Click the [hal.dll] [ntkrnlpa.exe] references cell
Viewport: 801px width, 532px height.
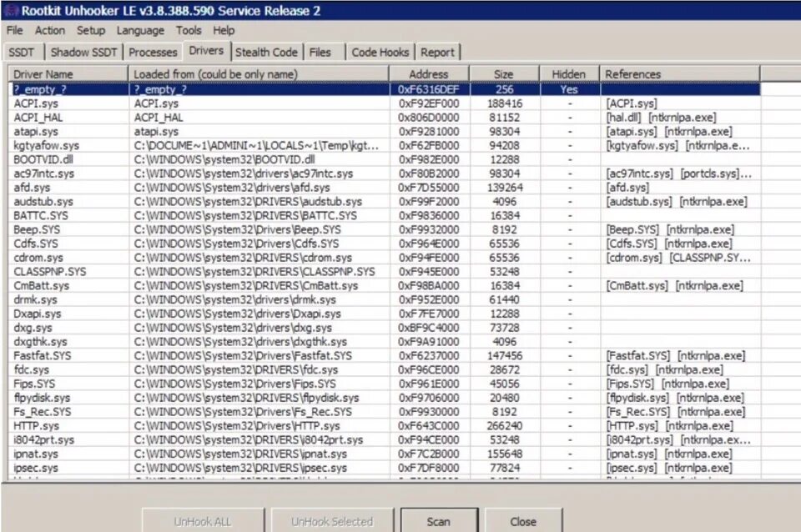click(x=661, y=118)
